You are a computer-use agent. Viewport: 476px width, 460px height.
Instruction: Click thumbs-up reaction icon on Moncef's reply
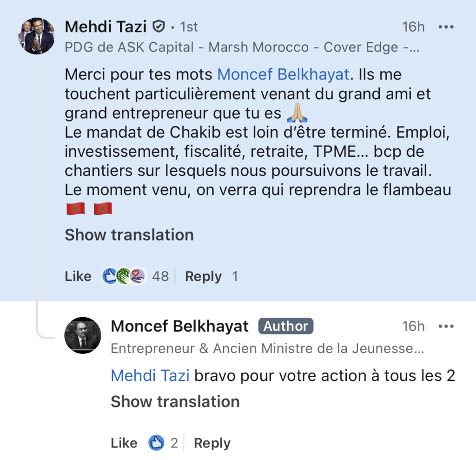pyautogui.click(x=157, y=443)
